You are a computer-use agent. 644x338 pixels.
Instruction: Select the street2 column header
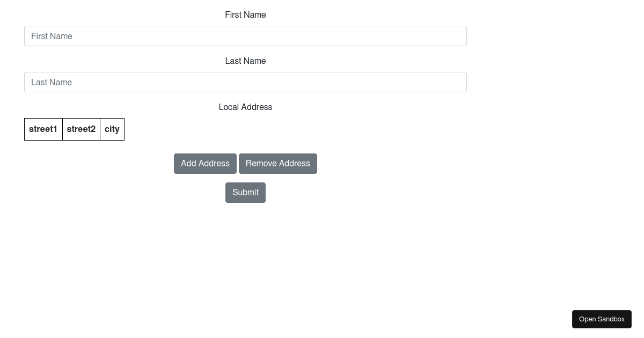(x=81, y=129)
